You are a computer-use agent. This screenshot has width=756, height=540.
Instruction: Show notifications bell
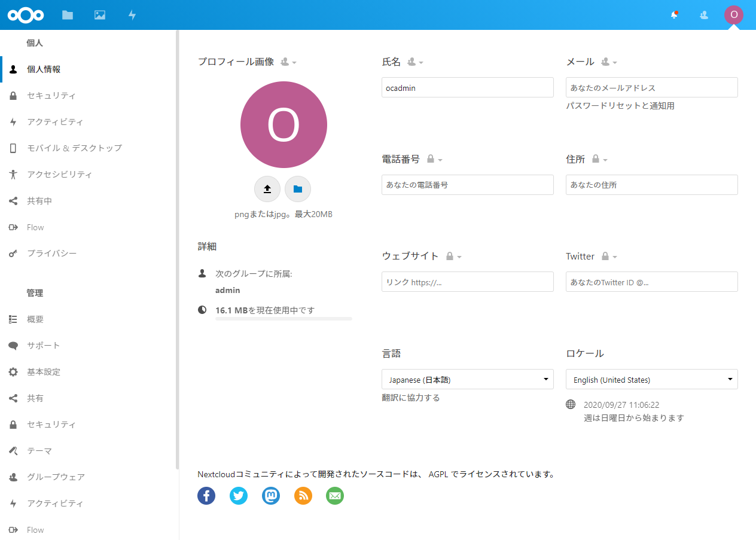[674, 15]
